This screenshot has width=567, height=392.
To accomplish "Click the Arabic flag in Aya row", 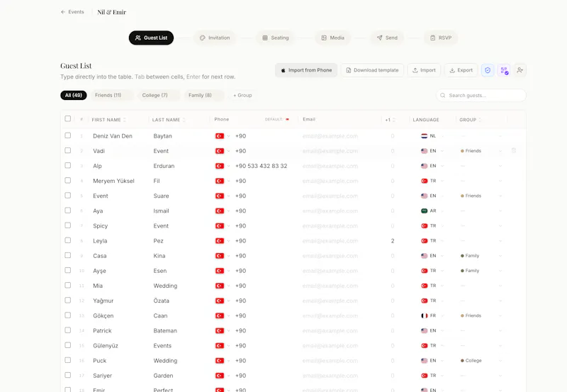I will pos(424,211).
